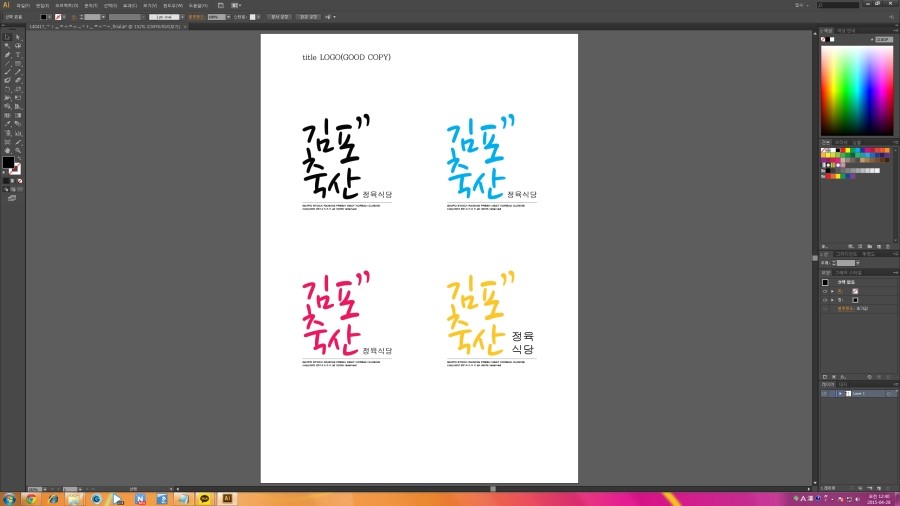Select the Lasso tool
This screenshot has height=506, width=900.
(18, 46)
